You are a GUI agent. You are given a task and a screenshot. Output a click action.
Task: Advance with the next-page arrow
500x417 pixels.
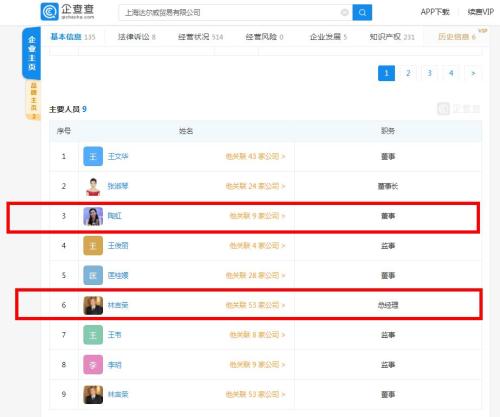tap(473, 73)
